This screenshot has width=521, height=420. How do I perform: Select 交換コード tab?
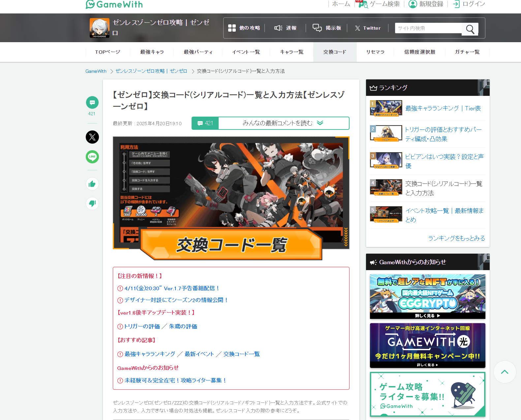tap(335, 52)
